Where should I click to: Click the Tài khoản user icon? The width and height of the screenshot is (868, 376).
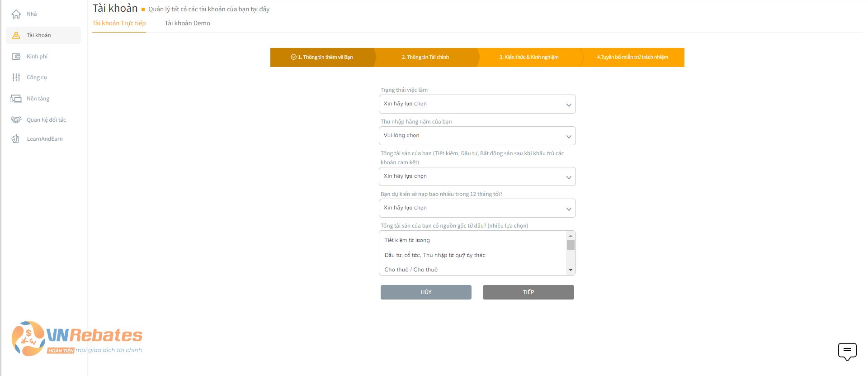coord(16,35)
